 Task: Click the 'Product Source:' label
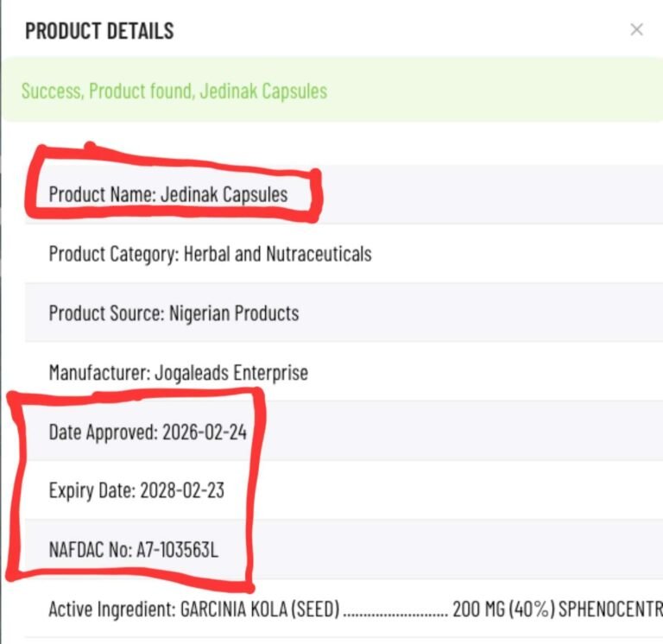pyautogui.click(x=107, y=313)
